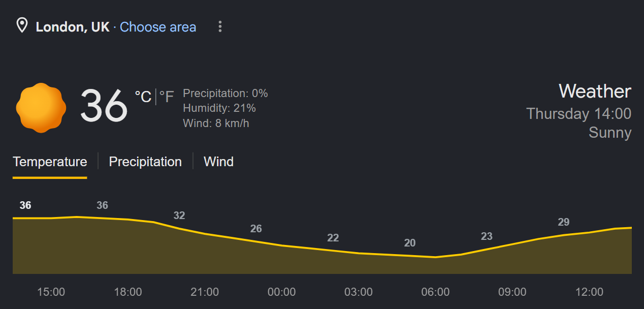Select the 18:00 time on chart
Viewport: 644px width, 309px height.
(x=128, y=292)
